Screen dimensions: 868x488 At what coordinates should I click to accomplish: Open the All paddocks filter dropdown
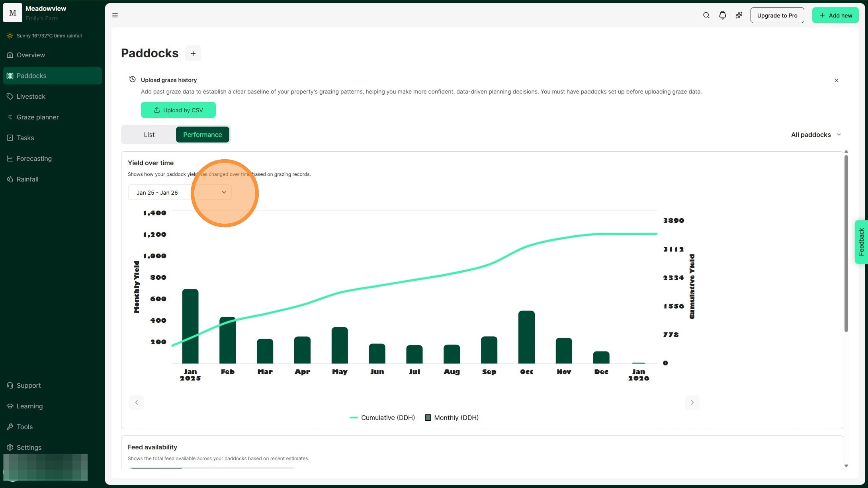pyautogui.click(x=815, y=135)
